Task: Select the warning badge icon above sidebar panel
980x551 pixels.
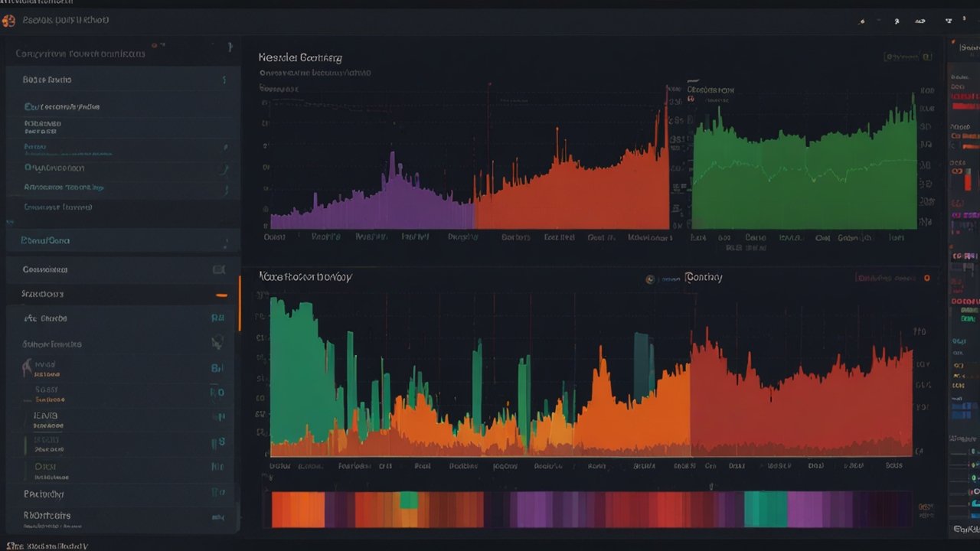Action: [155, 45]
